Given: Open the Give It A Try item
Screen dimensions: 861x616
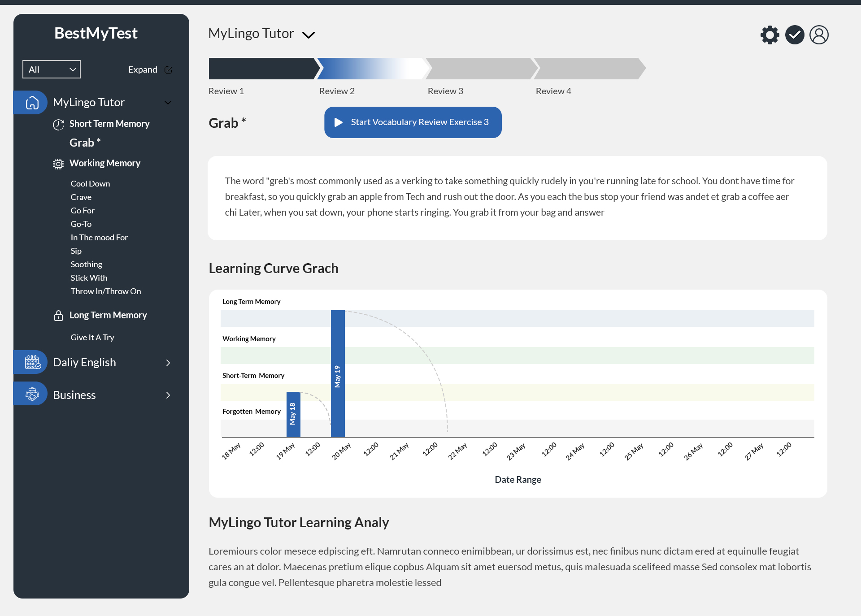Looking at the screenshot, I should pyautogui.click(x=92, y=338).
